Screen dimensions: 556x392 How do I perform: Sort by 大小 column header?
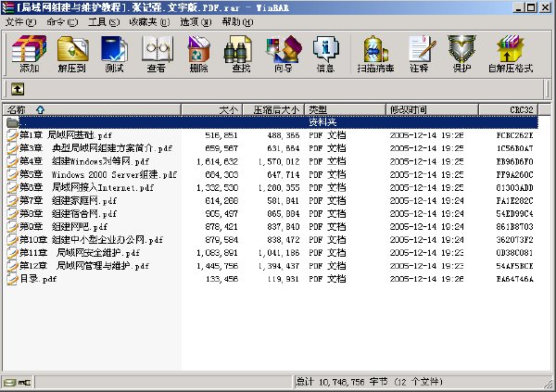(x=211, y=110)
